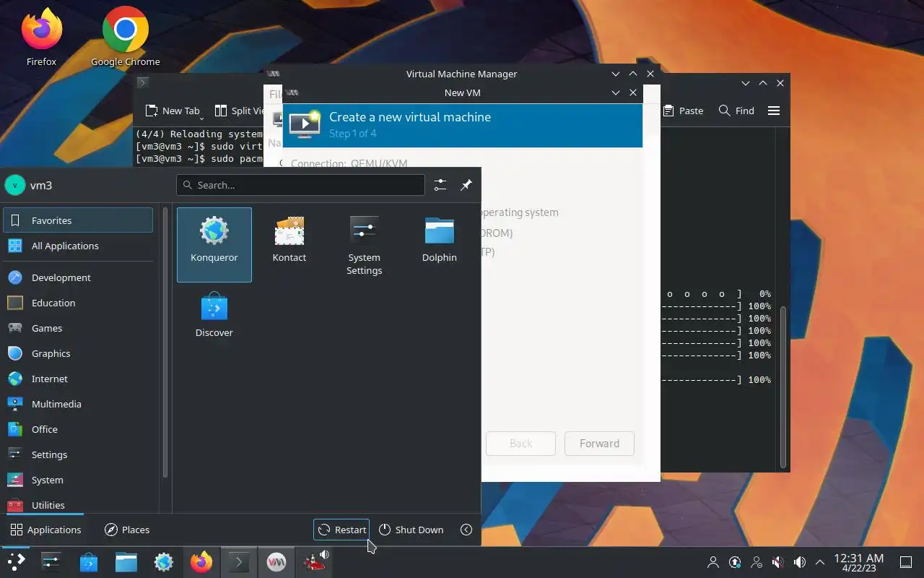Launch Kontact from the Favorites grid
This screenshot has height=578, width=924.
[289, 244]
